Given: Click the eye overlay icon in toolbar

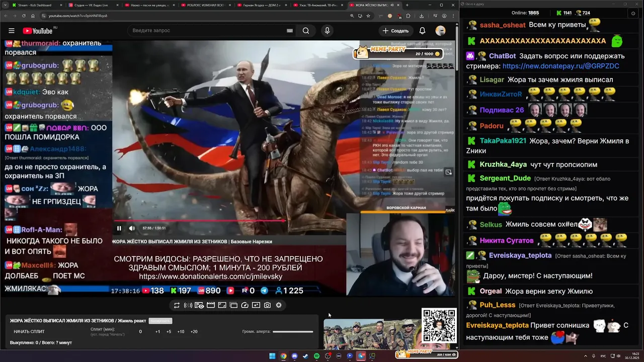Looking at the screenshot, I should tap(199, 305).
